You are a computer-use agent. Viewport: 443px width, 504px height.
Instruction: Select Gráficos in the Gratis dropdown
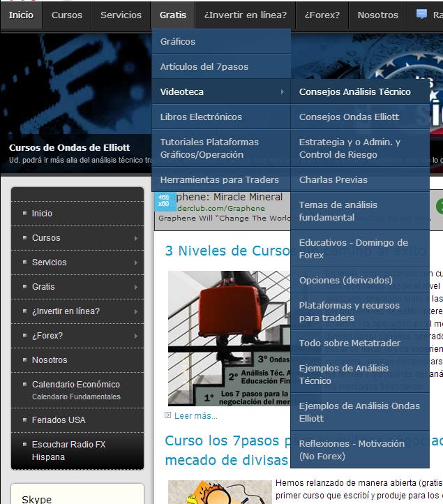click(221, 41)
